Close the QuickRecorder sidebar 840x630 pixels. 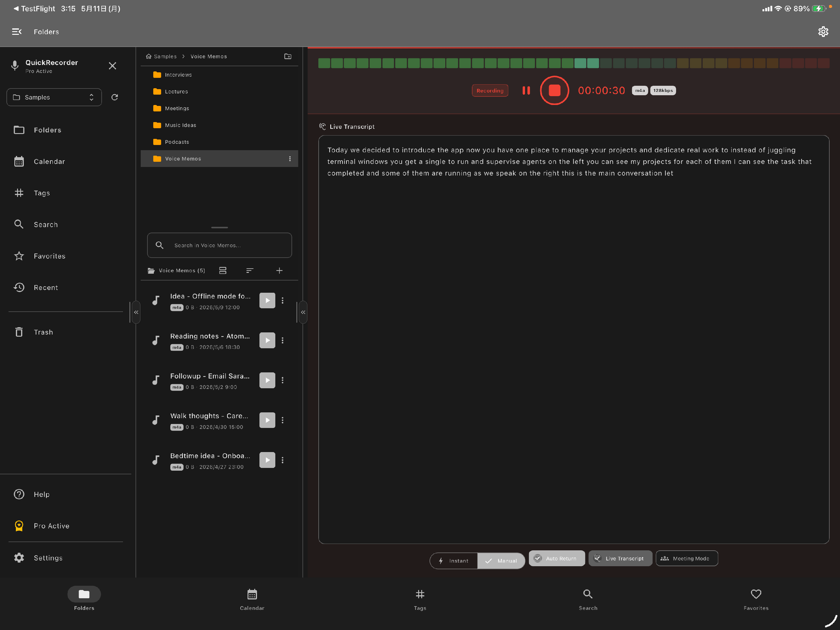click(112, 66)
